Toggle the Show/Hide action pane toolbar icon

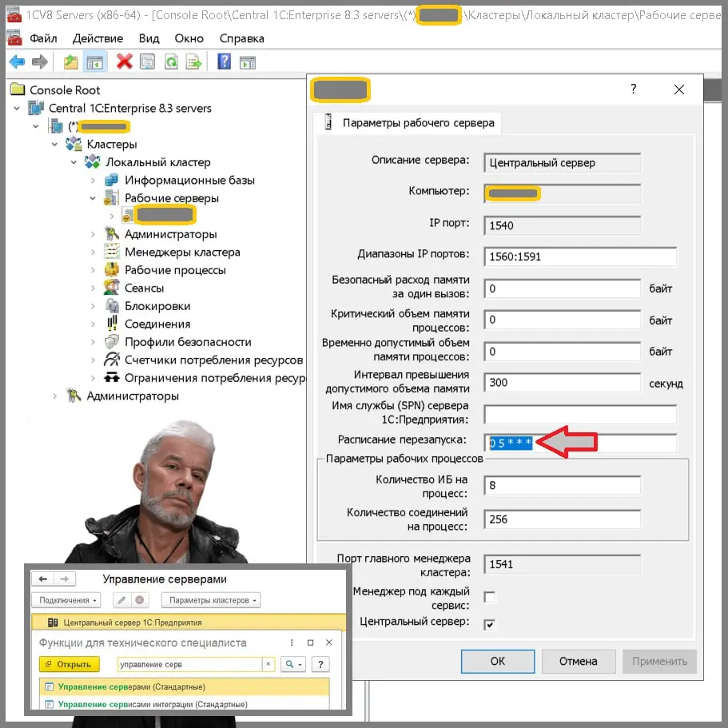coord(248,62)
